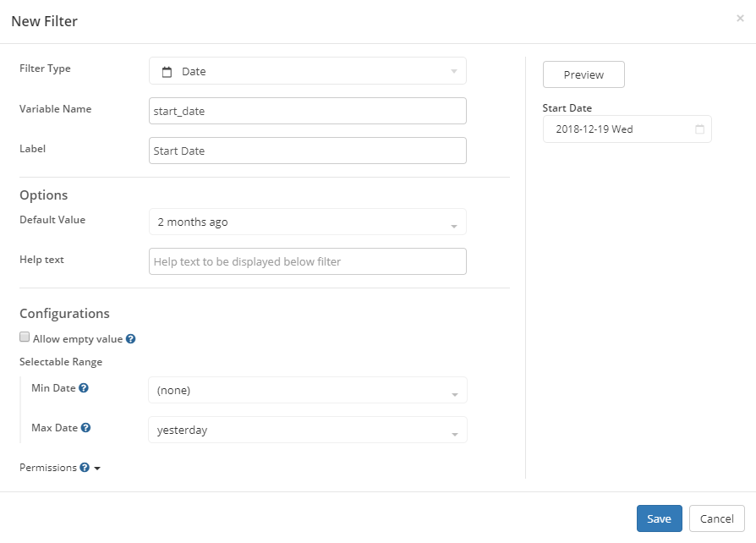Click the Preview button

tap(583, 74)
